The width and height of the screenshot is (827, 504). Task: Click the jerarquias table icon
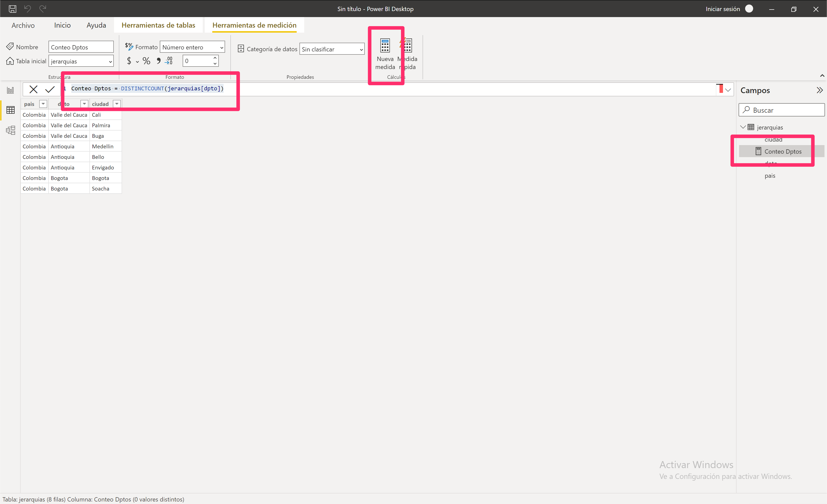(x=751, y=127)
